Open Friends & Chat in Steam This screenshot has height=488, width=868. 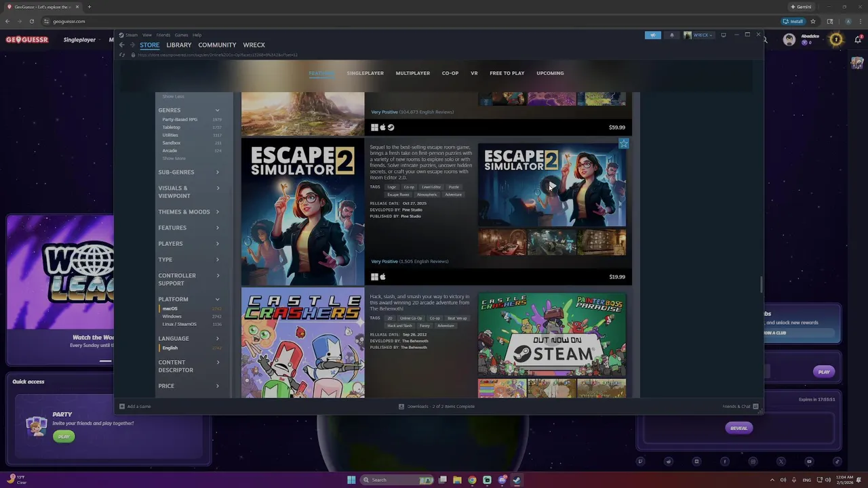click(740, 407)
